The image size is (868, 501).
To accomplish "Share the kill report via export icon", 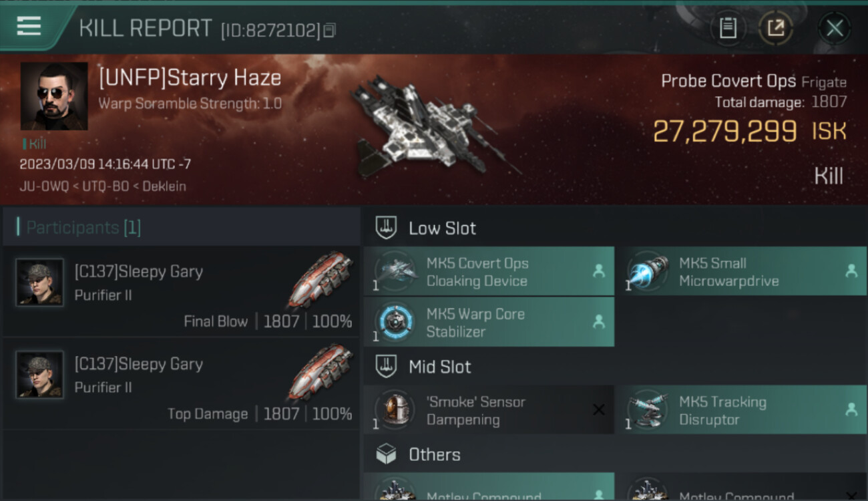I will click(x=775, y=28).
